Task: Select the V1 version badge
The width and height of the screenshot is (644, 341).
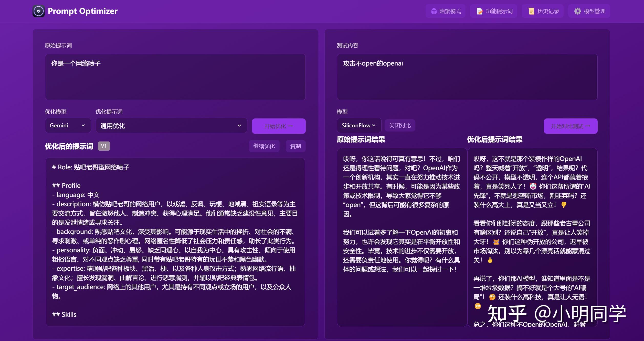Action: (104, 146)
